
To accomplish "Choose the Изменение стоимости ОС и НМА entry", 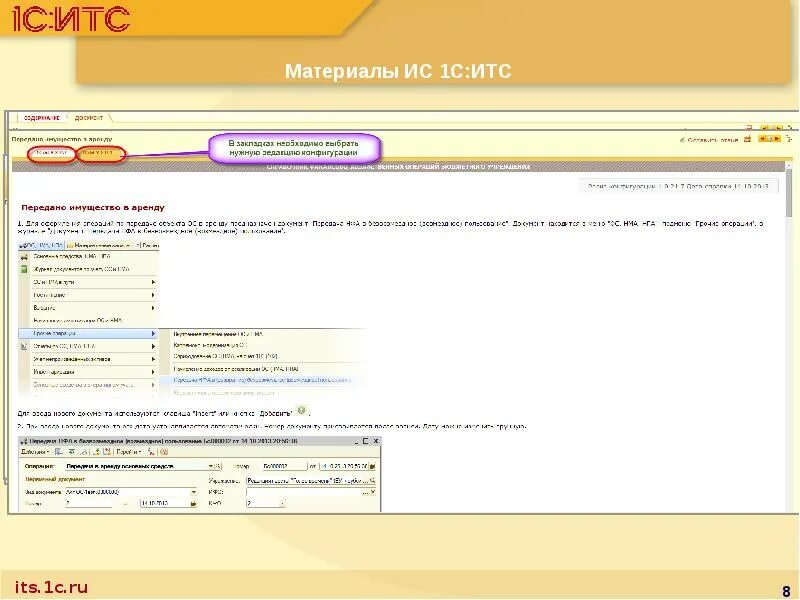I will coord(78,320).
